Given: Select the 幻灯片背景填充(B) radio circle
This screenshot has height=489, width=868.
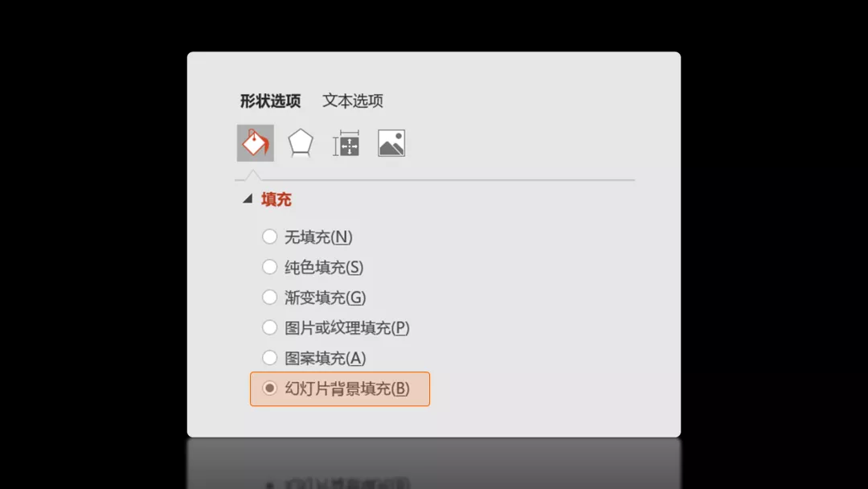Looking at the screenshot, I should click(269, 388).
